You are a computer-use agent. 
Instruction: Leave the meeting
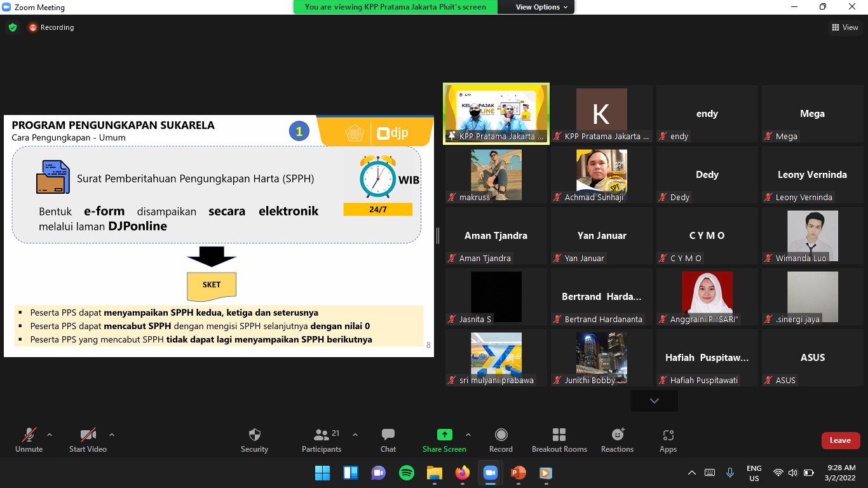point(840,440)
